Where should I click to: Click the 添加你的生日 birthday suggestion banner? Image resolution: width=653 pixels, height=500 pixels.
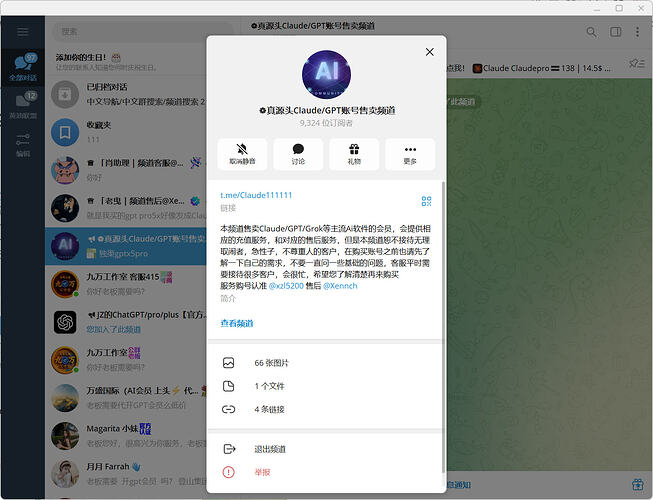click(x=125, y=62)
